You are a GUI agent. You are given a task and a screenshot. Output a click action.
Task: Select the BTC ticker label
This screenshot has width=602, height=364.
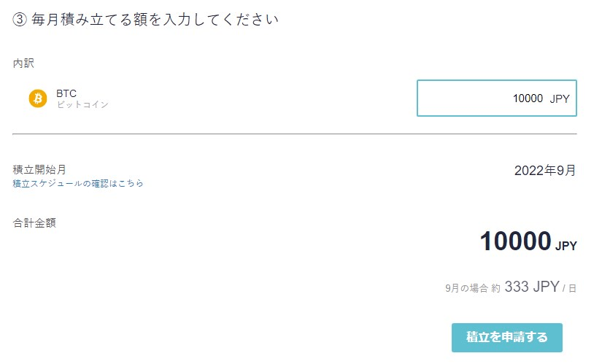click(66, 93)
